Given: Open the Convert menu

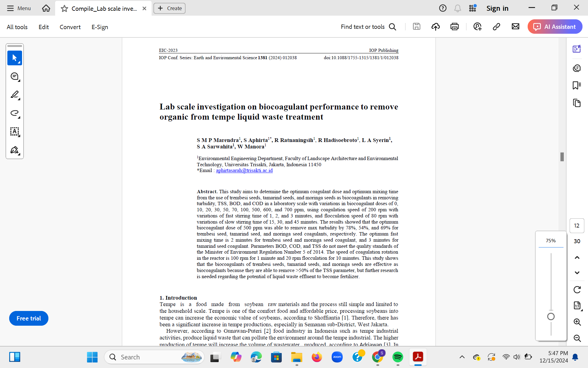Looking at the screenshot, I should click(70, 27).
